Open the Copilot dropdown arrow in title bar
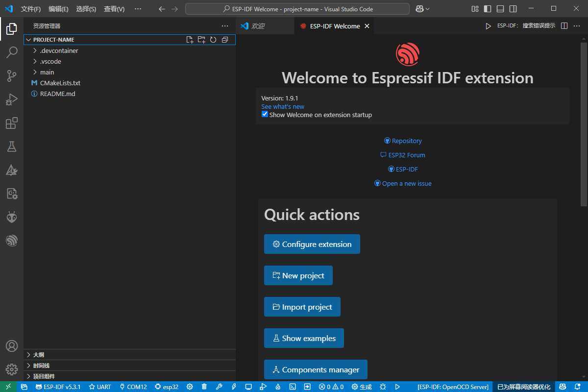Screen dimensions: 588x392 [428, 9]
